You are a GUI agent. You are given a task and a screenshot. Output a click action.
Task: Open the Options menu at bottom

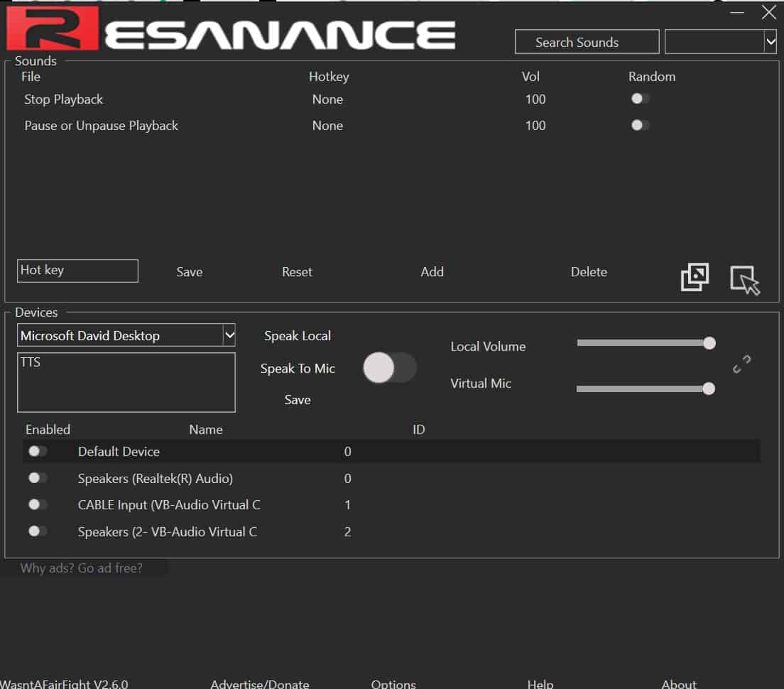(x=393, y=683)
